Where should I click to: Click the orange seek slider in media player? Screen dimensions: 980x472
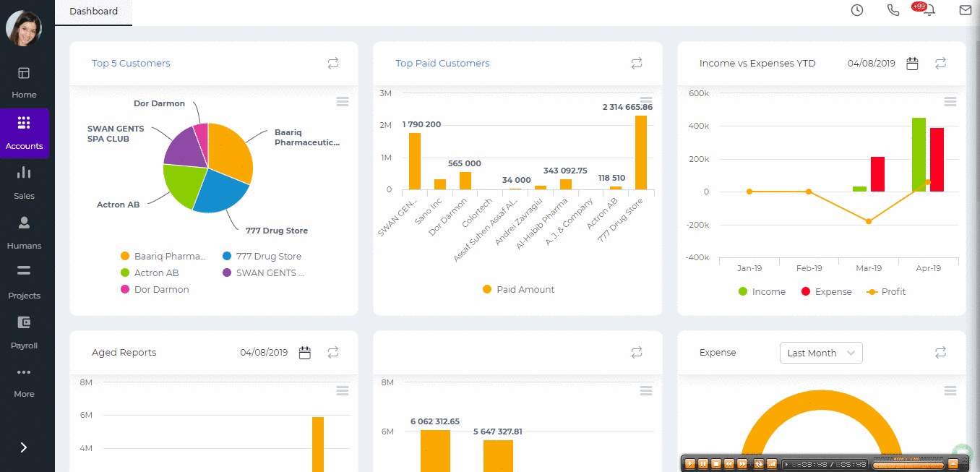pos(908,465)
